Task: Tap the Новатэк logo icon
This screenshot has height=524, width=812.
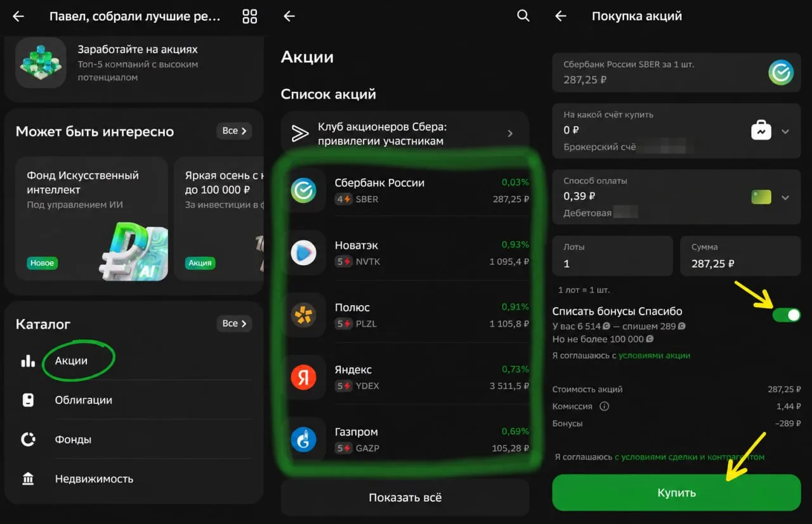Action: [303, 252]
